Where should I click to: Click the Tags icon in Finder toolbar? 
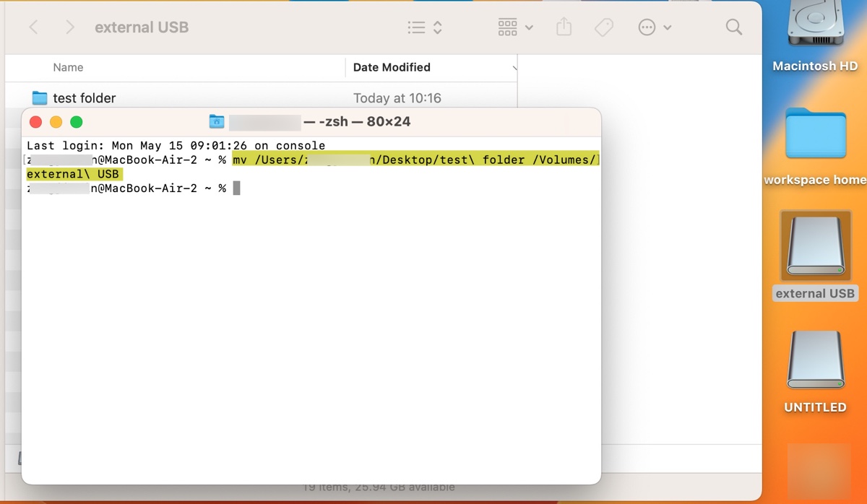tap(604, 27)
